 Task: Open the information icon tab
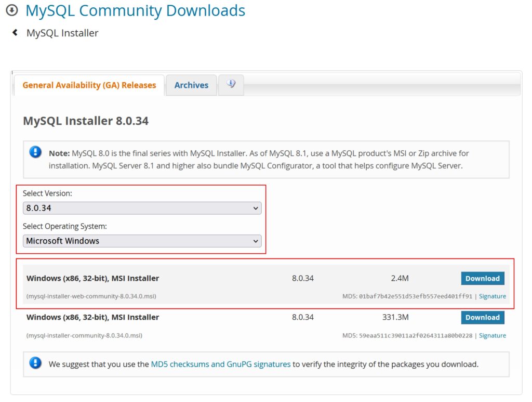(x=231, y=84)
